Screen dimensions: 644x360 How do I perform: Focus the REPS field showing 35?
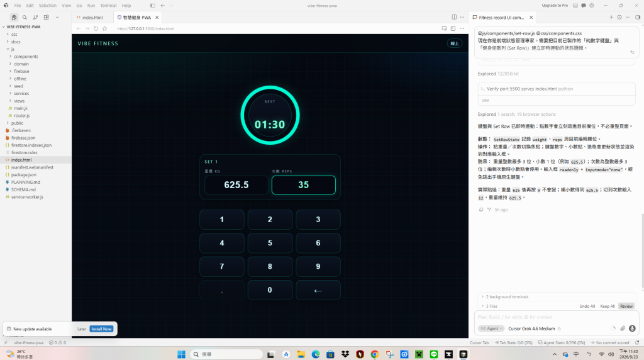304,185
